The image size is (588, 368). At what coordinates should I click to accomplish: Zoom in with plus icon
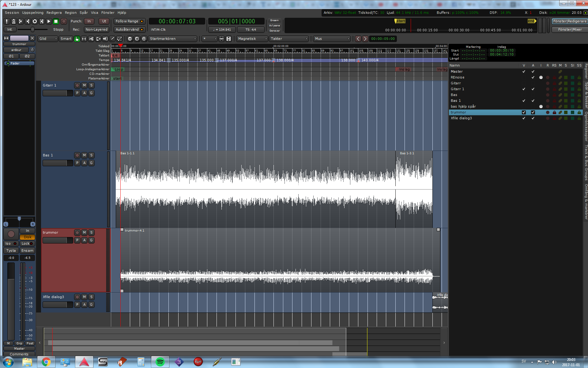[x=137, y=39]
